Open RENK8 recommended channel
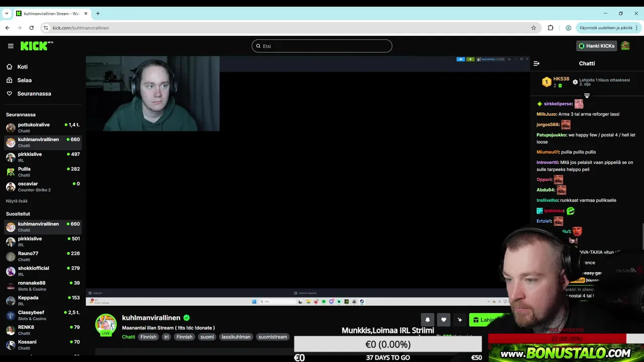 pos(43,330)
